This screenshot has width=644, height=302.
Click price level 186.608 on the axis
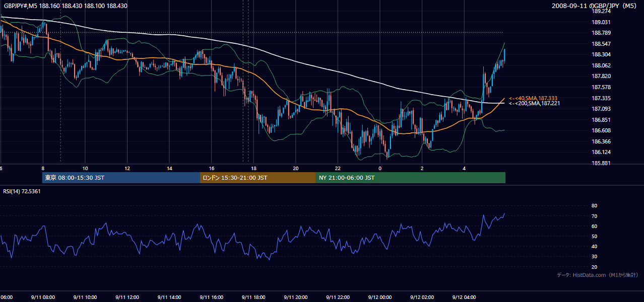tap(601, 130)
